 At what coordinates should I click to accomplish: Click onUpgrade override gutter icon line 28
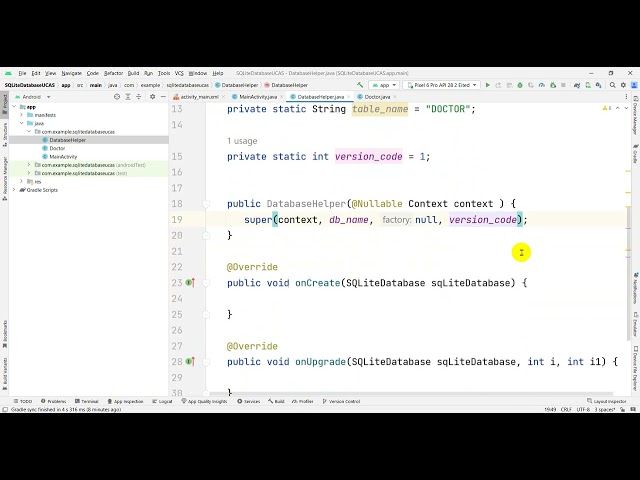(x=190, y=361)
